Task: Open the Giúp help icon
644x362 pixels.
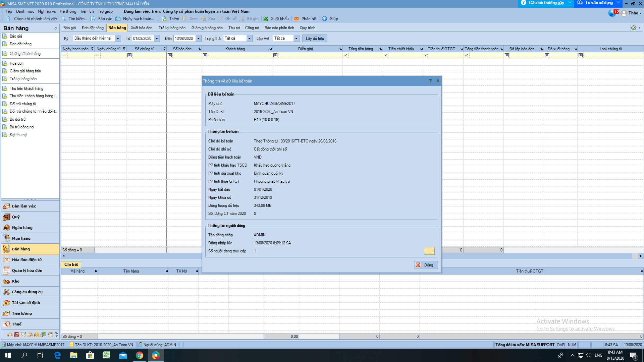Action: [325, 19]
